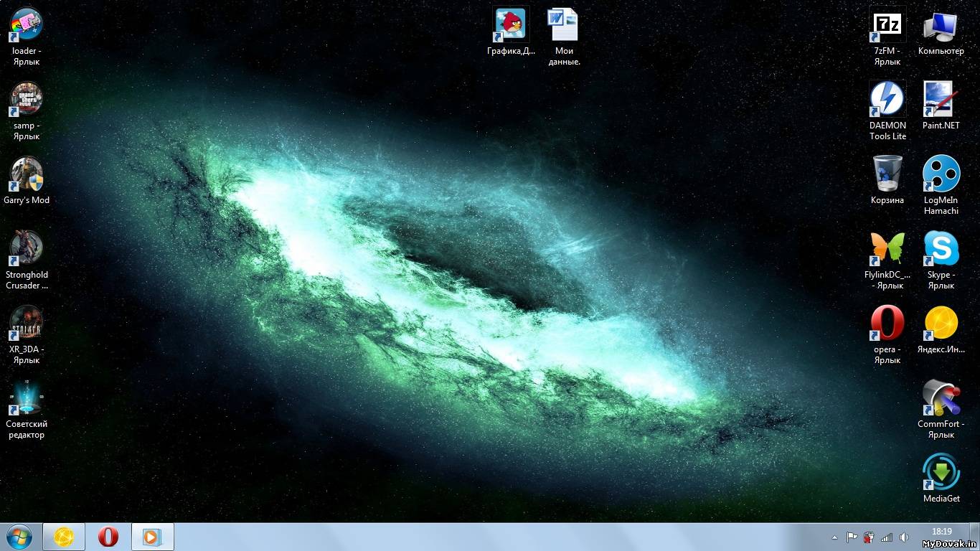
Task: Select the Garry's Mod desktop icon
Action: click(x=27, y=174)
